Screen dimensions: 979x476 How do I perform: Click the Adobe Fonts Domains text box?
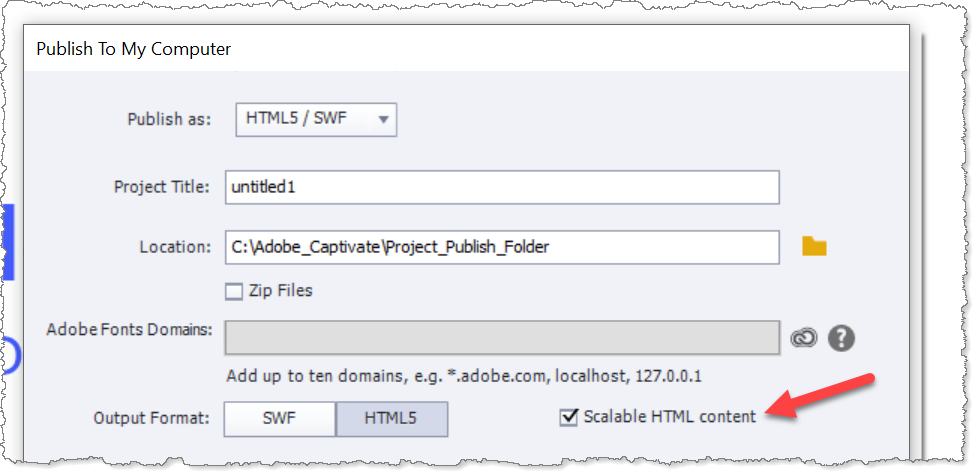[x=502, y=338]
